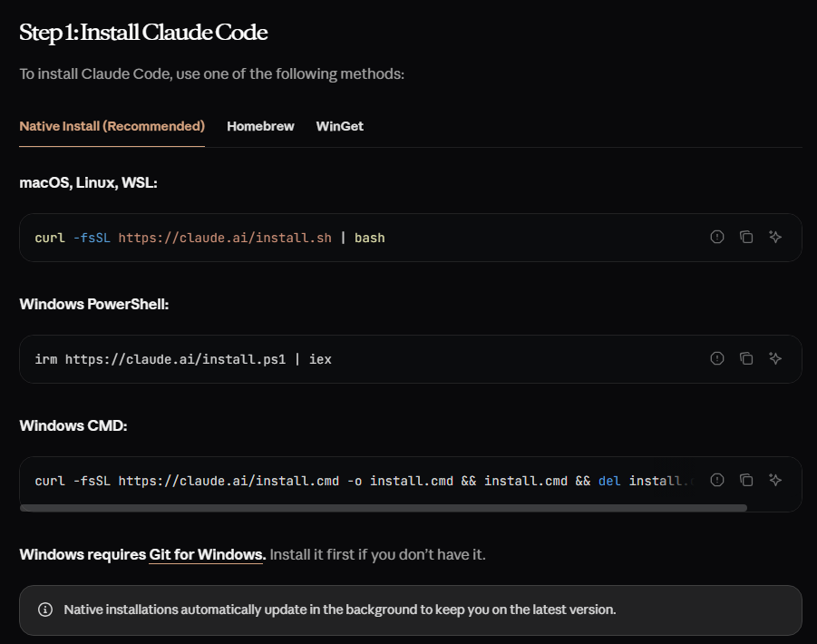
Task: Report incorrect code icon in bash curl block
Action: 717,237
